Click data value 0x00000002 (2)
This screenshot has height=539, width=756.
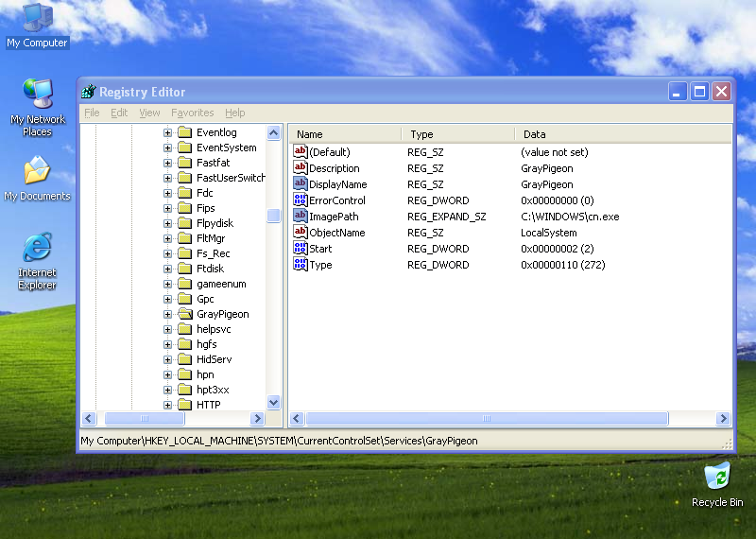[x=557, y=249]
